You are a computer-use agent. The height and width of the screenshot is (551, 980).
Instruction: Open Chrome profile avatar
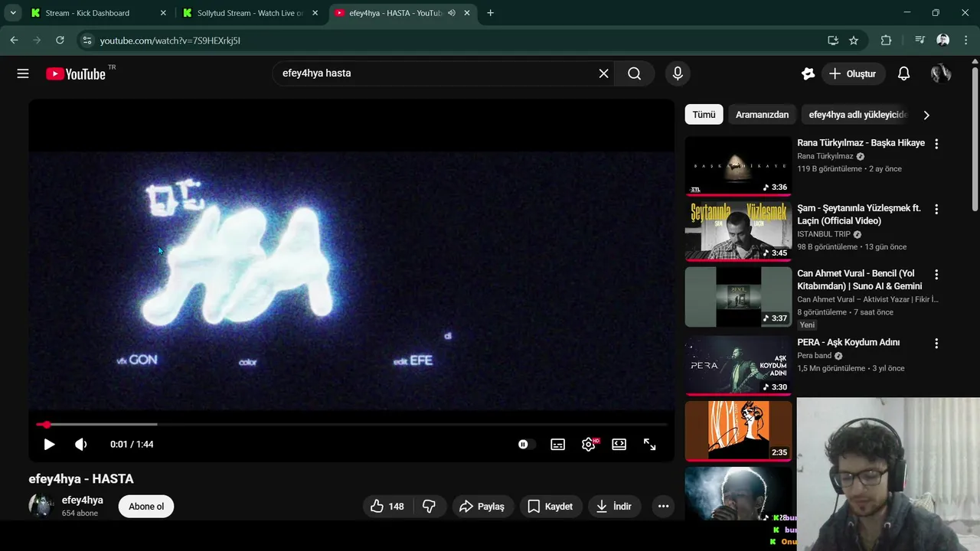point(943,41)
